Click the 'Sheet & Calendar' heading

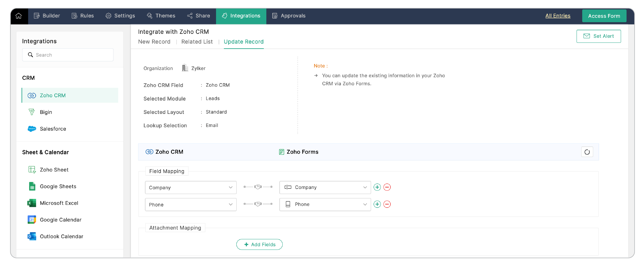click(45, 152)
